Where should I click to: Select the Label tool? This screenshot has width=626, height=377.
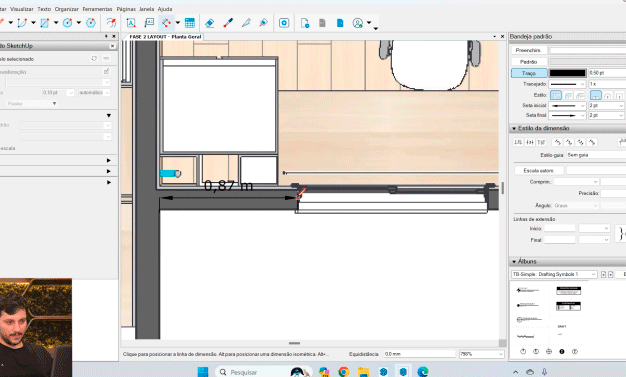(x=149, y=23)
